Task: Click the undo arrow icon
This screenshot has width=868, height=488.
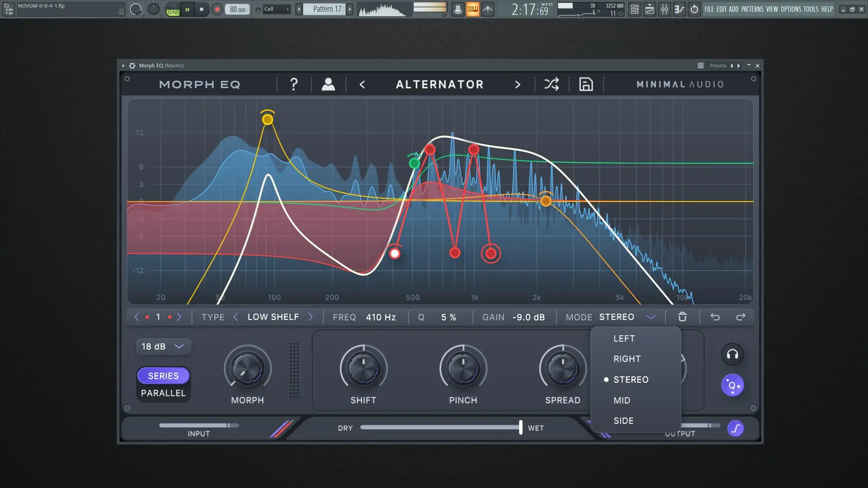Action: (x=715, y=317)
